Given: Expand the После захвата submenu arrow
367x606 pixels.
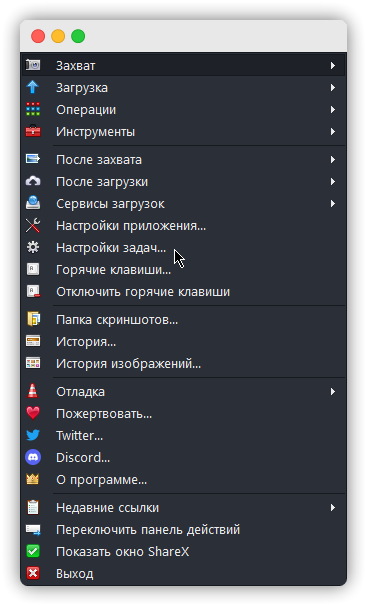Looking at the screenshot, I should pos(333,159).
